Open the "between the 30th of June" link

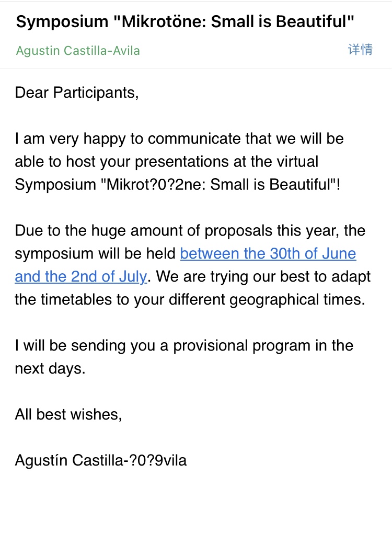click(x=268, y=253)
